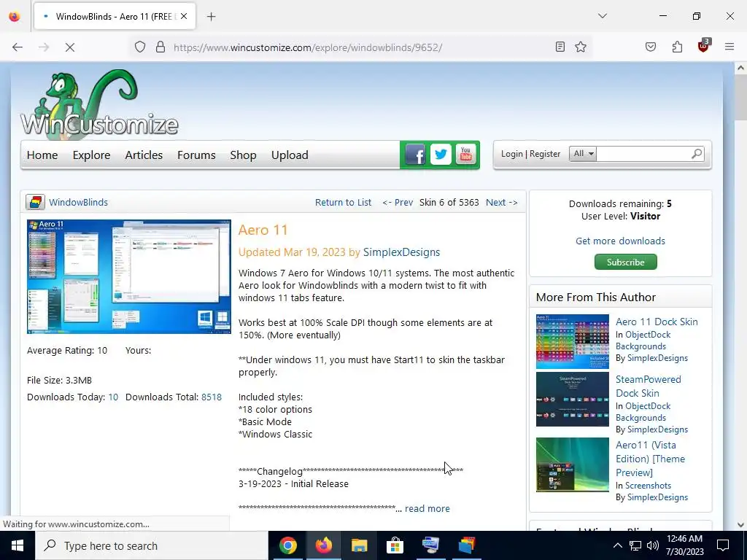Open the notification center icon
This screenshot has width=747, height=560.
(723, 545)
